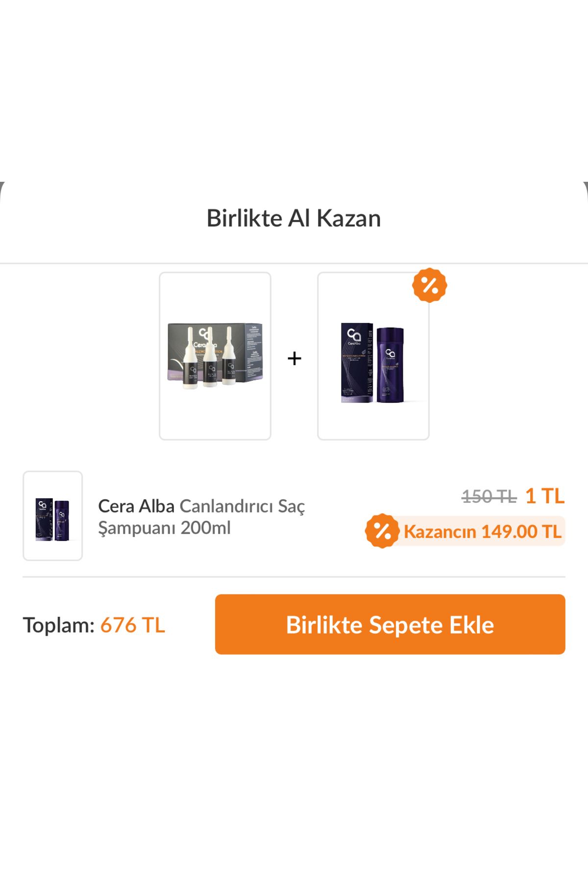
Task: Tap the divider line under the sheet title
Action: tap(294, 264)
